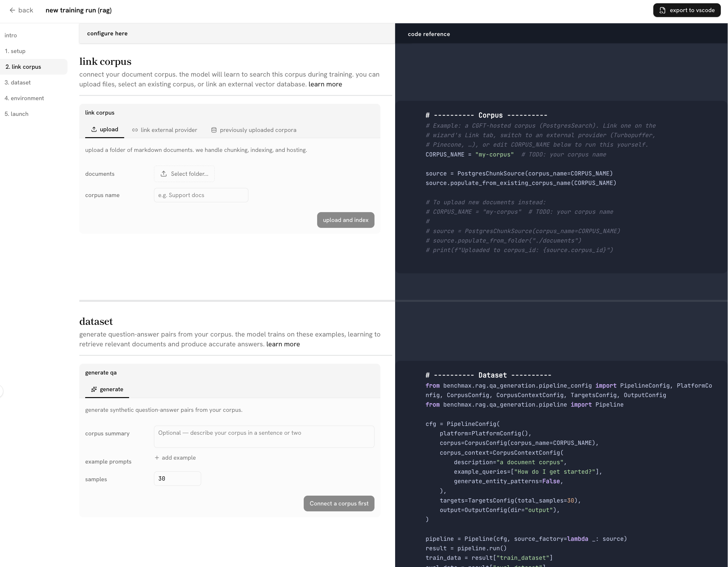
Task: Select the generate tab under generate qa
Action: click(x=107, y=390)
